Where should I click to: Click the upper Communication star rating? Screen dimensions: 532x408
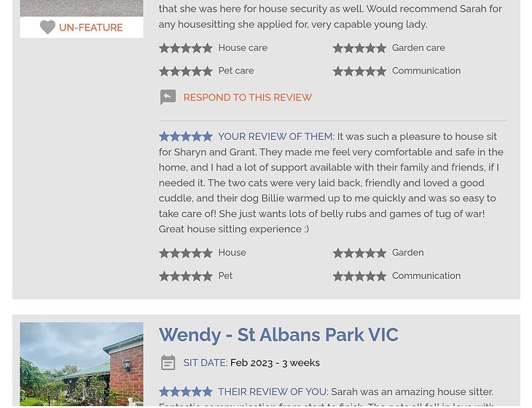pyautogui.click(x=359, y=71)
